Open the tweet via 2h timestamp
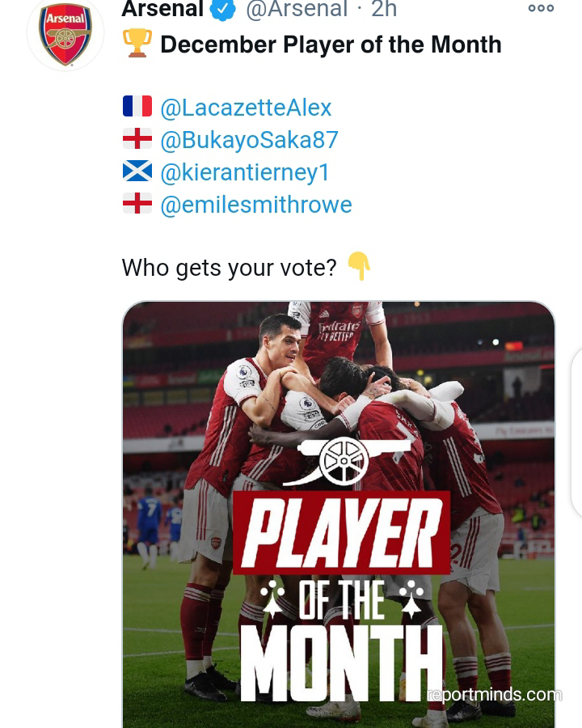 click(384, 10)
